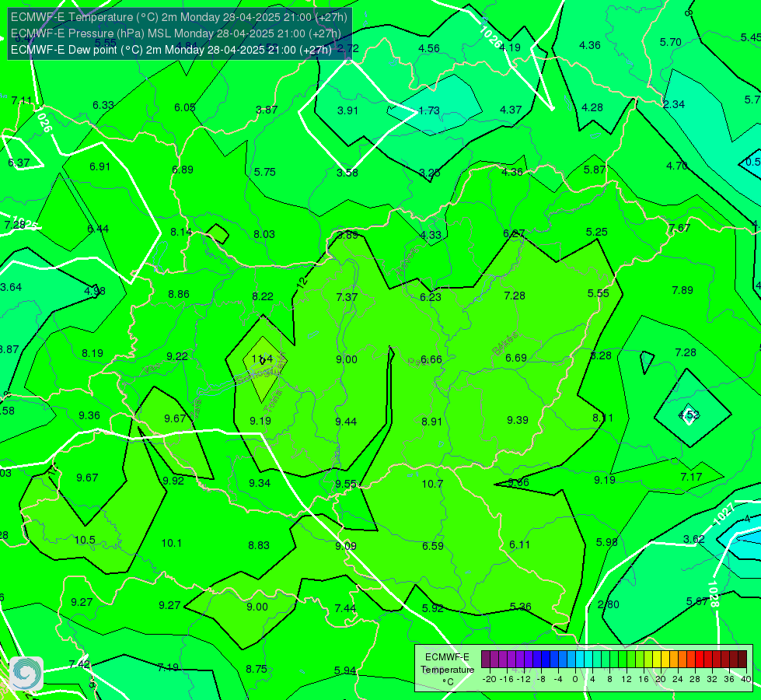Image resolution: width=761 pixels, height=700 pixels.
Task: Click the 'Heves' region label
Action: pyautogui.click(x=407, y=261)
